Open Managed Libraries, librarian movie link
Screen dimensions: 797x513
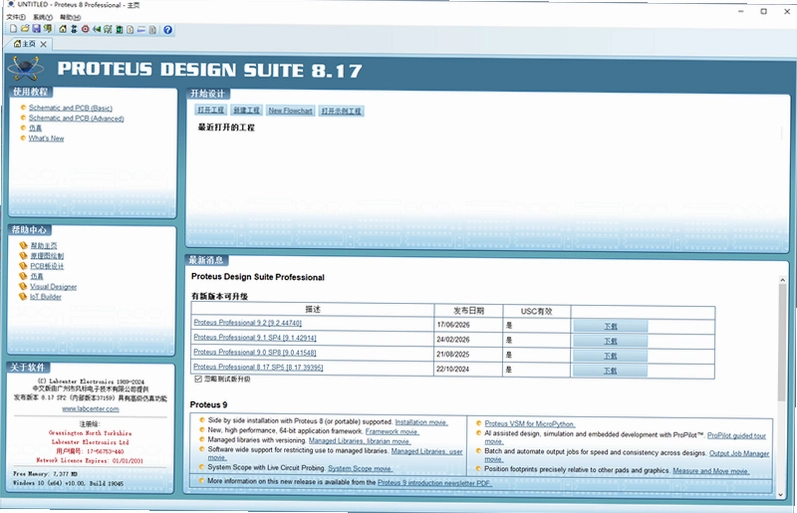click(x=359, y=441)
